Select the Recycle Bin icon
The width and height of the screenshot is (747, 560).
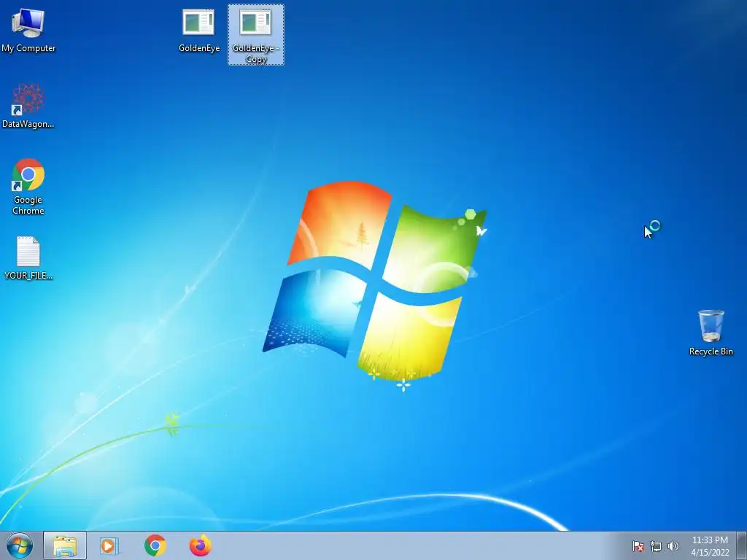(x=711, y=332)
